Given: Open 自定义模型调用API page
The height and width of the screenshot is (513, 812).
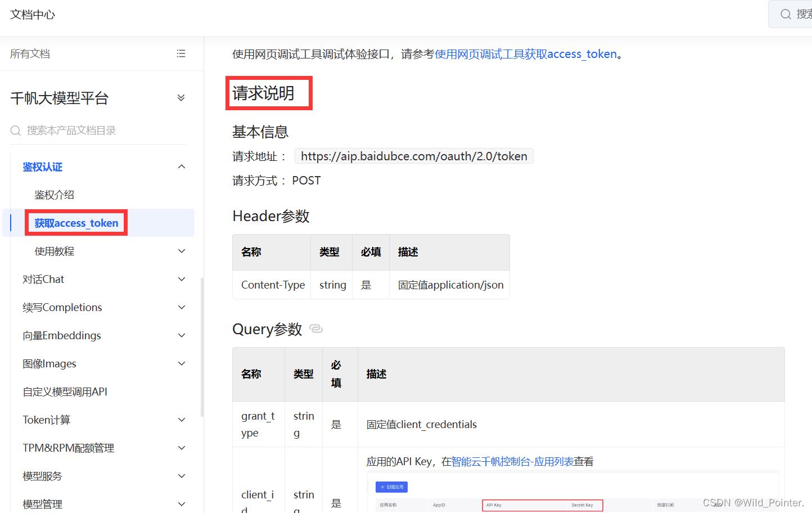Looking at the screenshot, I should [x=65, y=391].
